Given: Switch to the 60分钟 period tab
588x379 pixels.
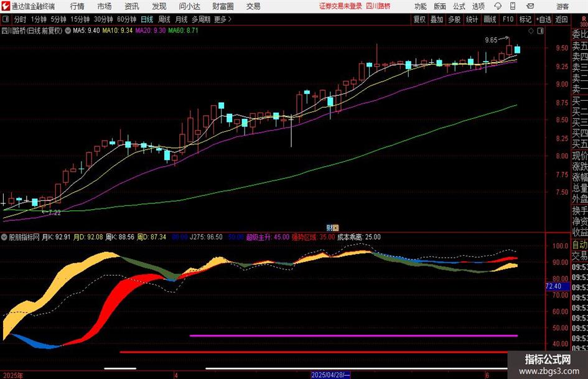Looking at the screenshot, I should (x=126, y=19).
